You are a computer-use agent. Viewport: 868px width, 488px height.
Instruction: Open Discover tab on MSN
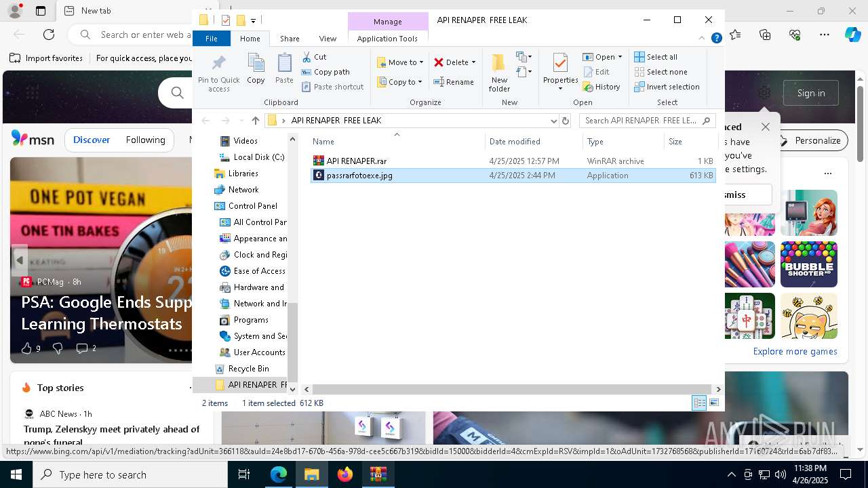pos(92,140)
